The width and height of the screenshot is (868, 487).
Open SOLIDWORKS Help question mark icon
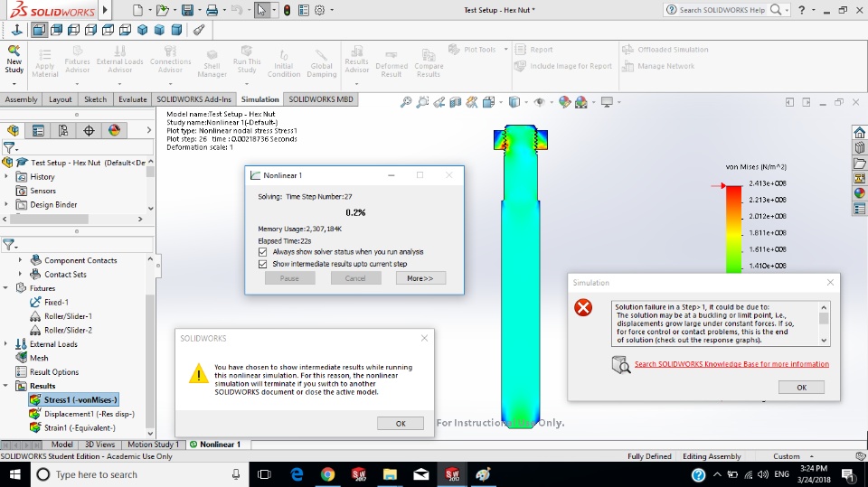click(801, 10)
